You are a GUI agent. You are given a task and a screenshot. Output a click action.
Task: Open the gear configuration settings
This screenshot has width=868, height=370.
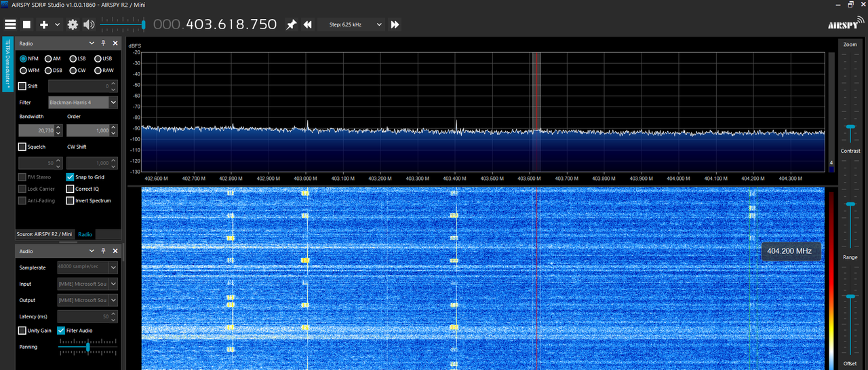pyautogui.click(x=73, y=24)
